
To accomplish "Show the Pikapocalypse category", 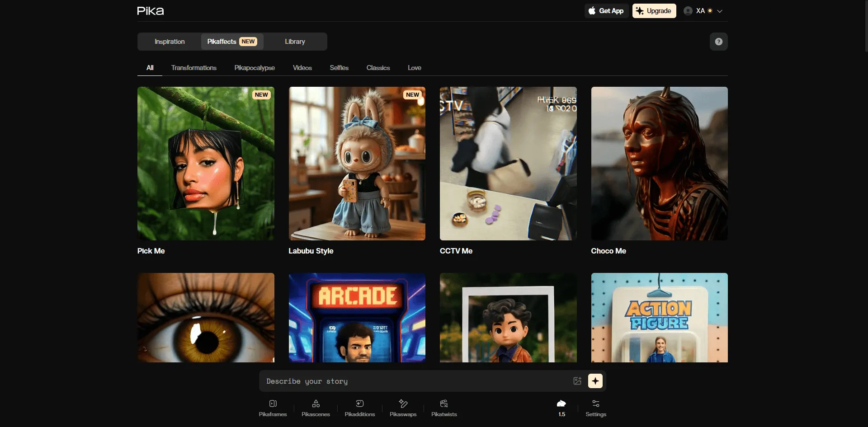I will (x=255, y=68).
